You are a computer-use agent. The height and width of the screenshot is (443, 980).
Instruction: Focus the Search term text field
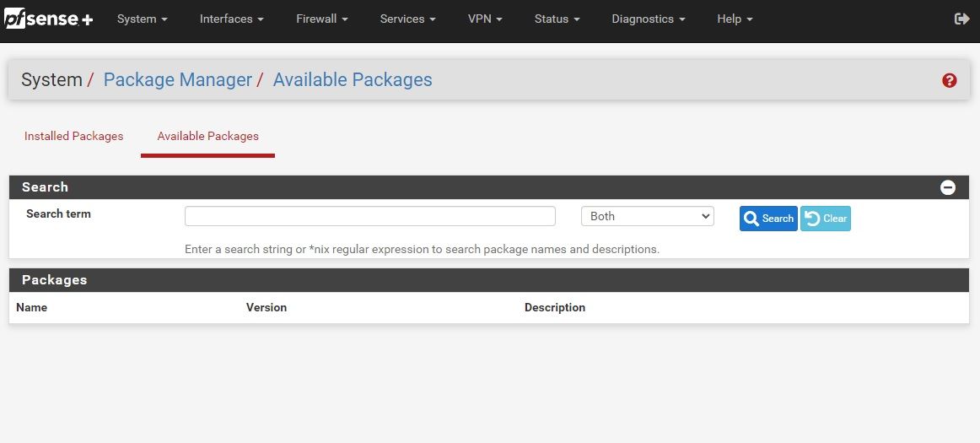369,216
